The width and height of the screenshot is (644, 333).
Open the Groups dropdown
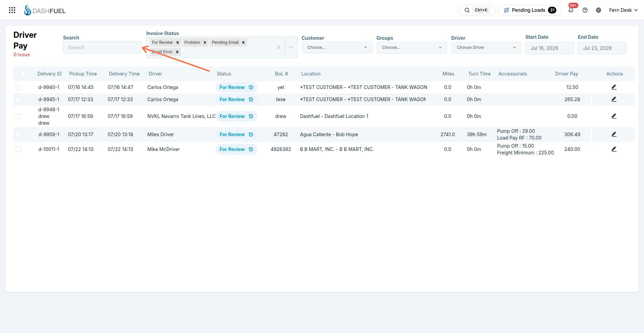click(x=412, y=48)
